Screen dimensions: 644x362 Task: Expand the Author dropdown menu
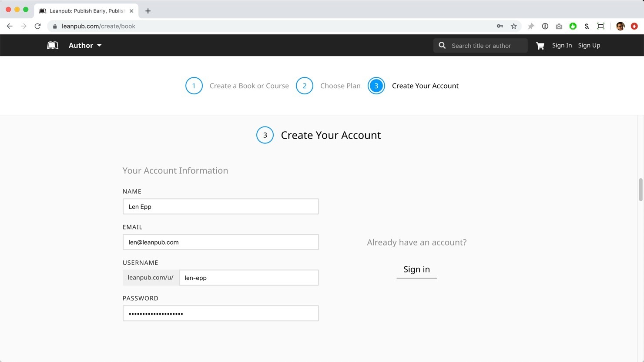coord(85,45)
